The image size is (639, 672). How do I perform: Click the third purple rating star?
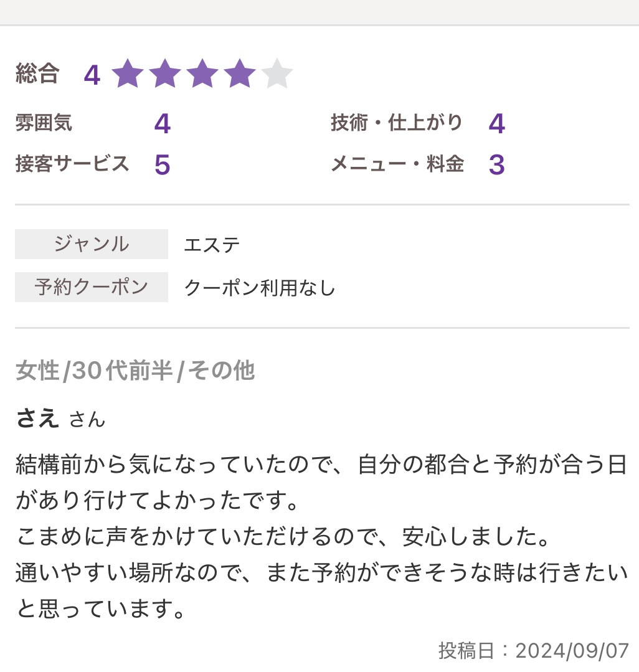202,75
